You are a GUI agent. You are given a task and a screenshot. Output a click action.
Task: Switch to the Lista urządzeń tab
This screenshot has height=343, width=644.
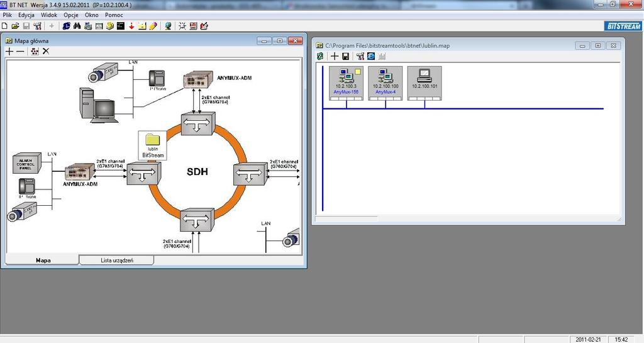click(x=116, y=260)
